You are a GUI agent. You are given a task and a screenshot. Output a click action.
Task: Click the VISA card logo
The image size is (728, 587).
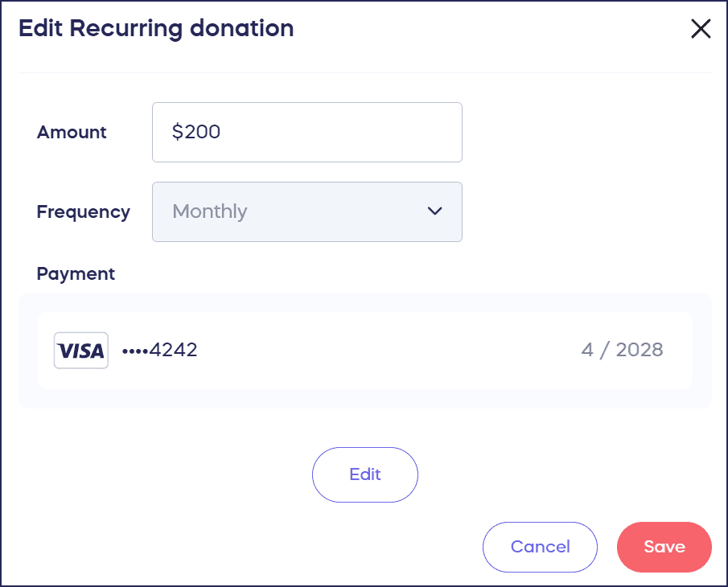click(81, 351)
